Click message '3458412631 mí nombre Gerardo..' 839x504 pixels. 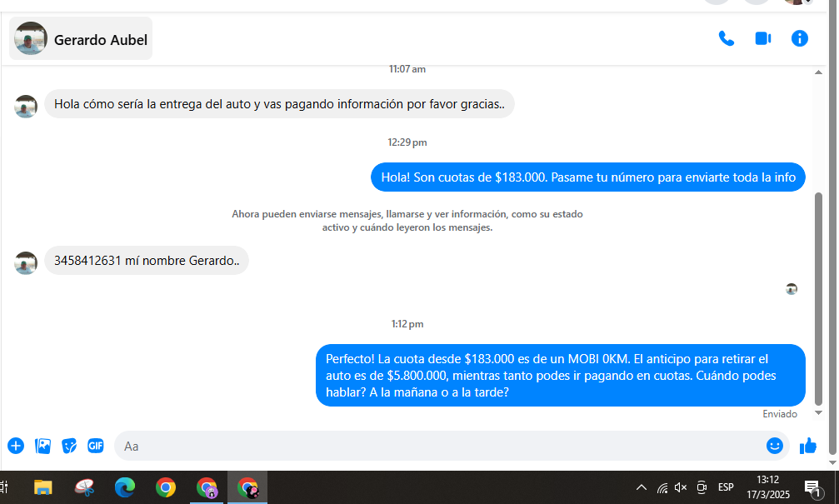click(x=146, y=261)
